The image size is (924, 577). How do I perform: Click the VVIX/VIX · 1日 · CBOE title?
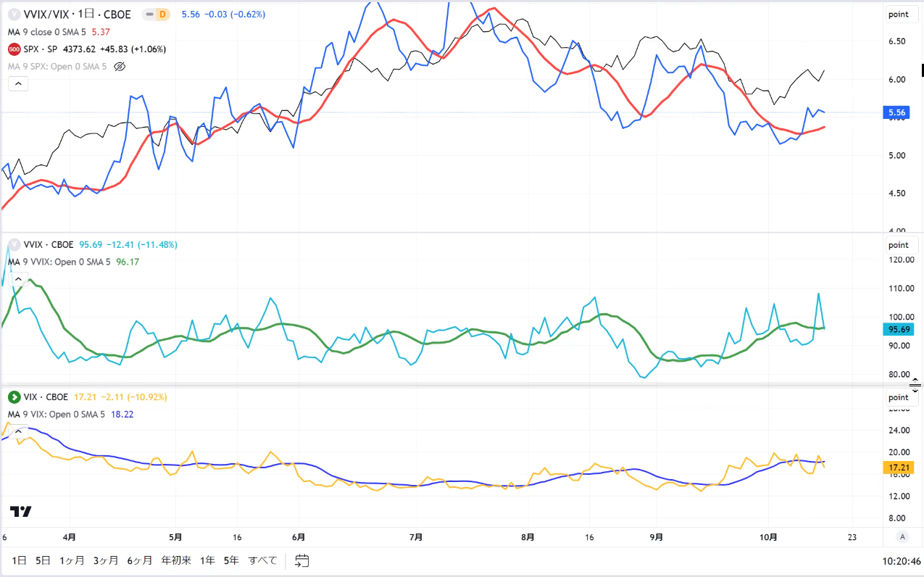coord(77,14)
